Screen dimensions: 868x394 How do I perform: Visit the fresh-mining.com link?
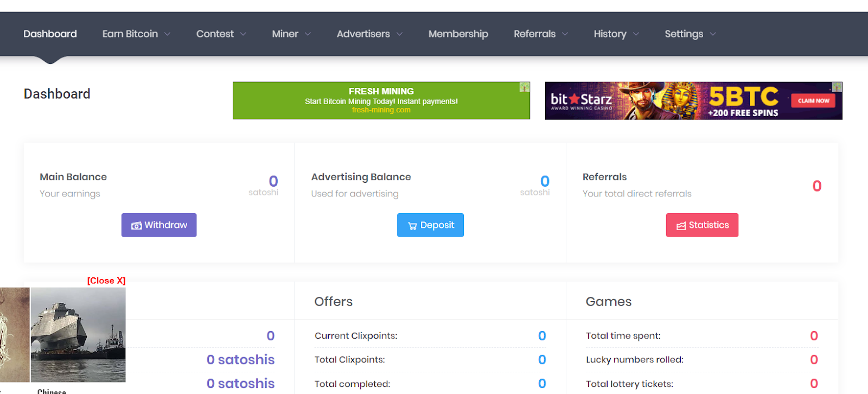point(381,110)
